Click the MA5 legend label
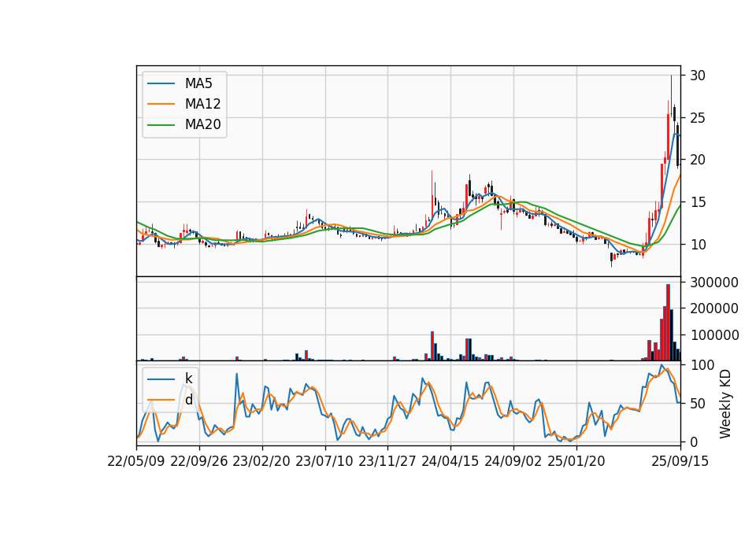756x543 pixels. coord(198,83)
